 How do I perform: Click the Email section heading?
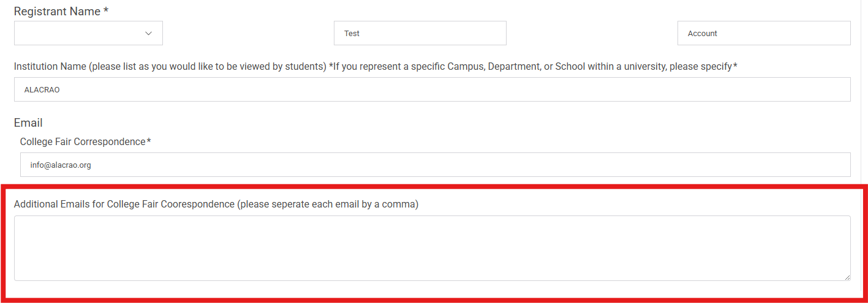pyautogui.click(x=28, y=122)
